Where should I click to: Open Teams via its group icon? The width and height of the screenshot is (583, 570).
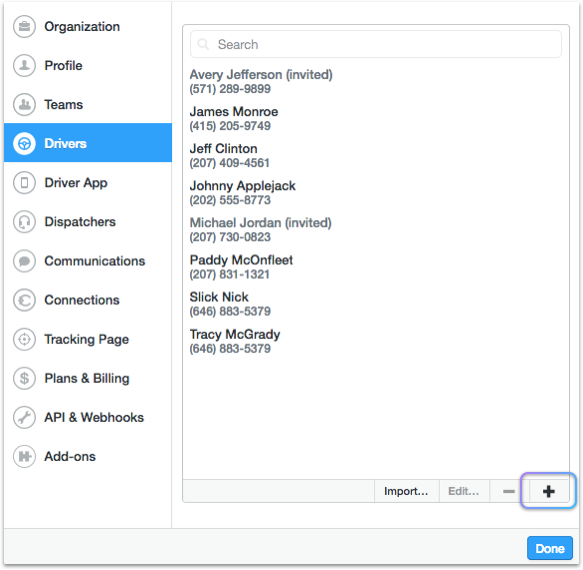[x=25, y=104]
